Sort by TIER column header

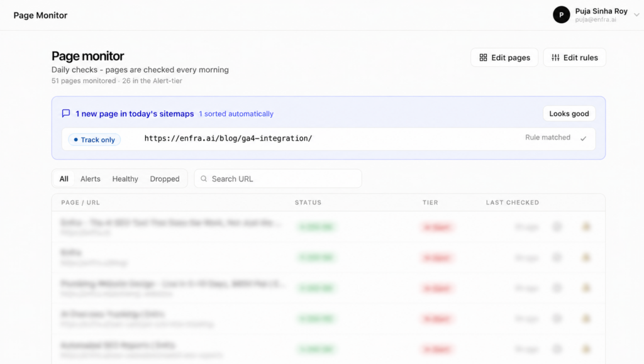(x=430, y=202)
